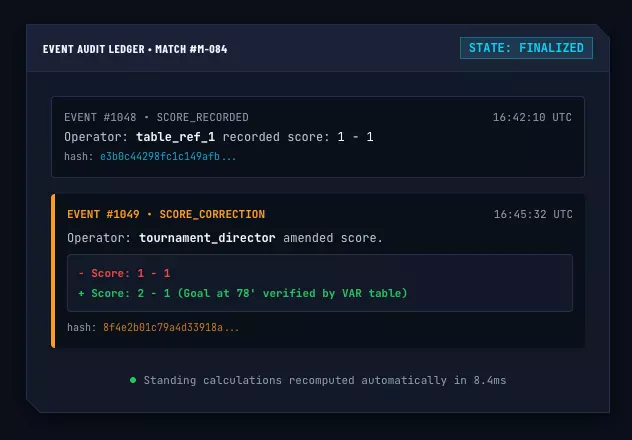The width and height of the screenshot is (632, 440).
Task: Click the added line + Score: 2 - 1
Action: [243, 293]
